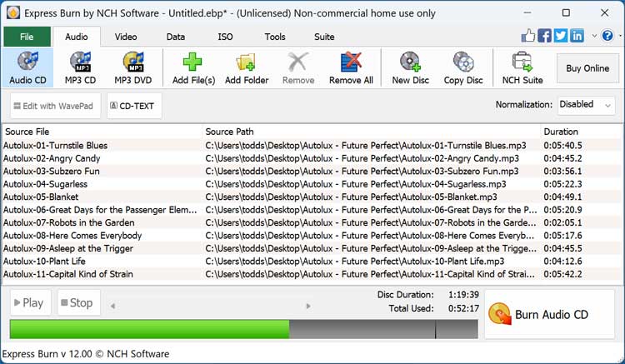The height and width of the screenshot is (364, 625).
Task: Select track Autolux-08-Here Comes Everybody
Action: 72,236
